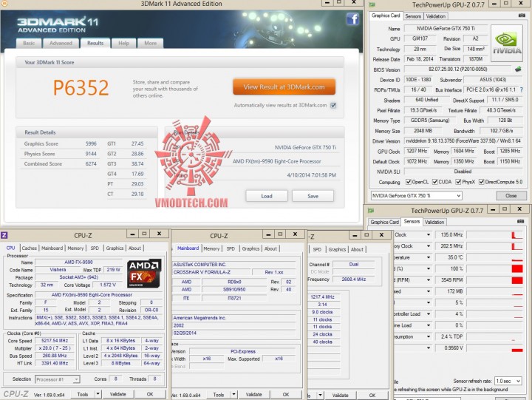The width and height of the screenshot is (532, 400).
Task: Click the GPU-Z title icon in Sensors window
Action: 371,211
